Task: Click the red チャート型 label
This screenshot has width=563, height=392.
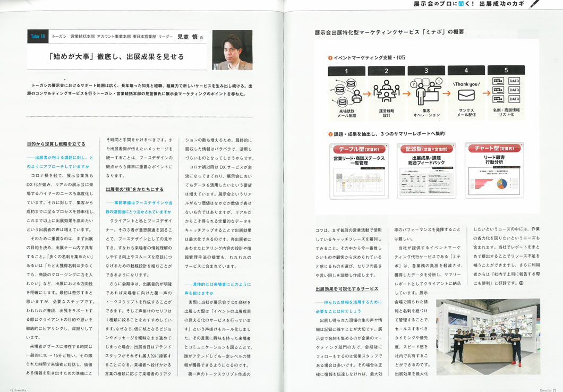Action: (x=494, y=148)
